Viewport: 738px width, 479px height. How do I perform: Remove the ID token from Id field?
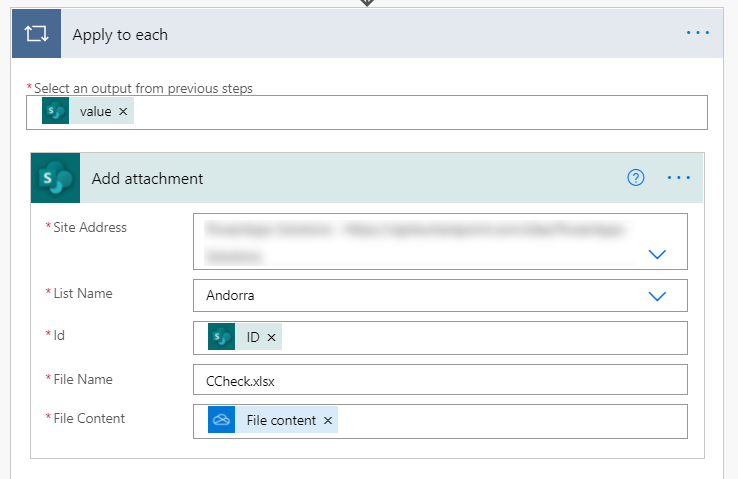click(x=271, y=338)
